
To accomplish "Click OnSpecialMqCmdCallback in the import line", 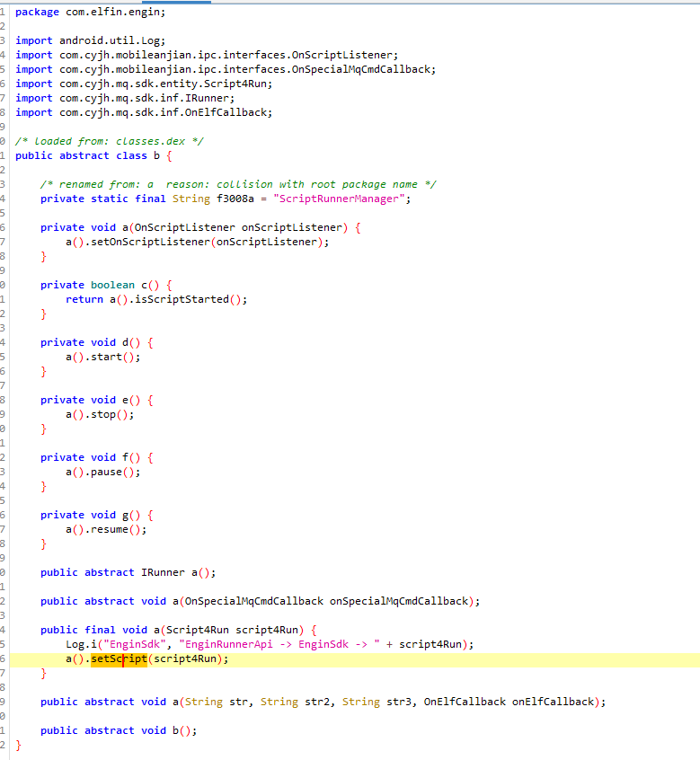I will click(361, 69).
